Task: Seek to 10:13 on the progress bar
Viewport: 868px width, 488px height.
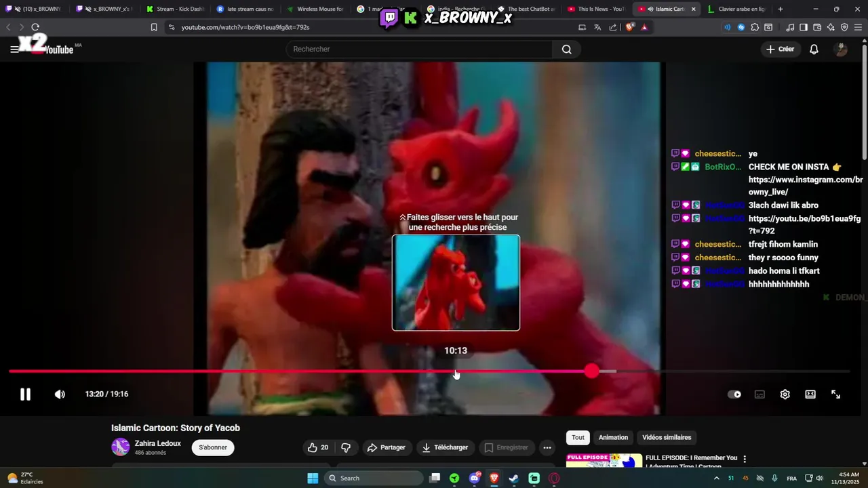Action: [x=456, y=371]
